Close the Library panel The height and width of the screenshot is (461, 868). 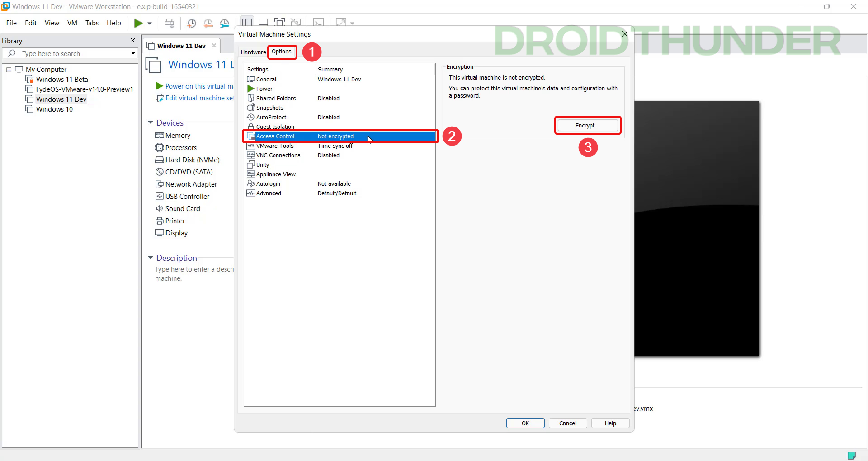(132, 41)
